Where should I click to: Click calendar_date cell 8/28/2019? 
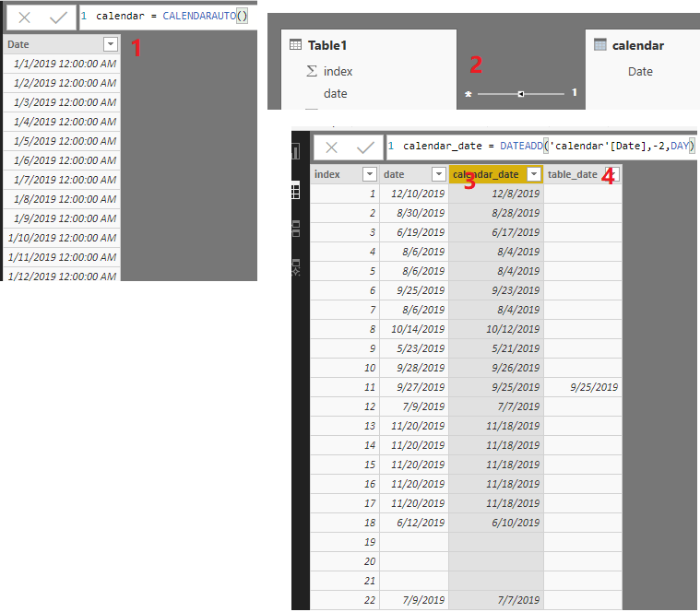[x=496, y=213]
